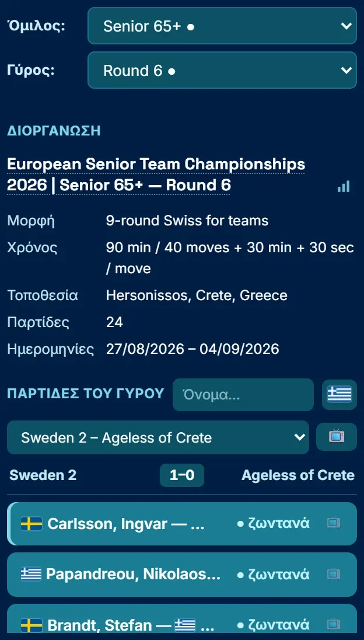364x640 pixels.
Task: Open the European Senior Team Championships title link
Action: click(156, 175)
